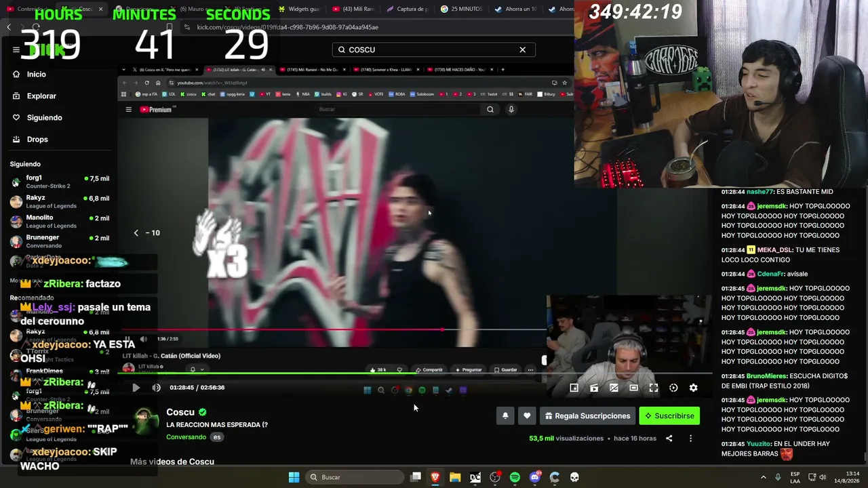The width and height of the screenshot is (868, 488).
Task: Open Rakyz channel in Siguiendo list
Action: pos(60,202)
